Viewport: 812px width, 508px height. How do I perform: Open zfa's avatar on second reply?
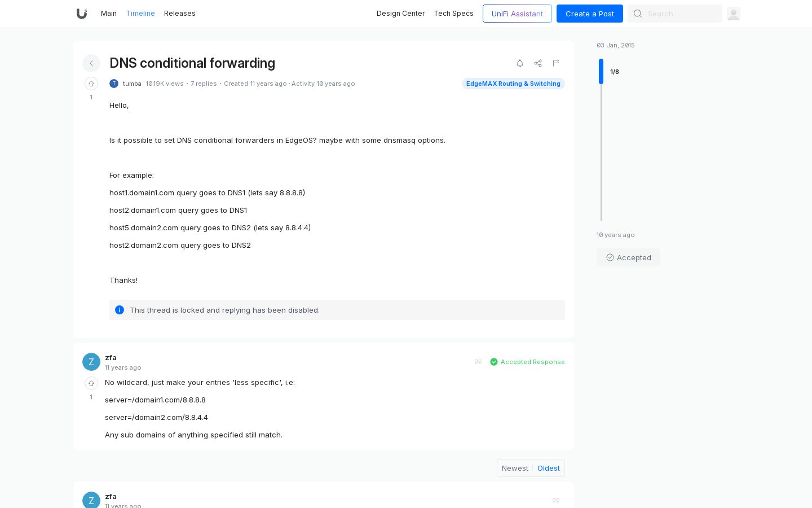coord(91,500)
